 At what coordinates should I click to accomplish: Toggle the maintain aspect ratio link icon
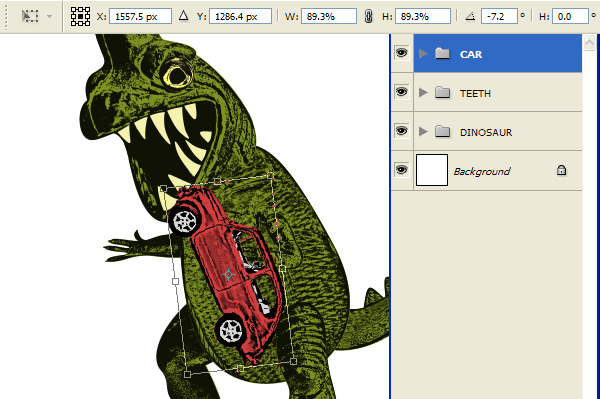pos(368,16)
